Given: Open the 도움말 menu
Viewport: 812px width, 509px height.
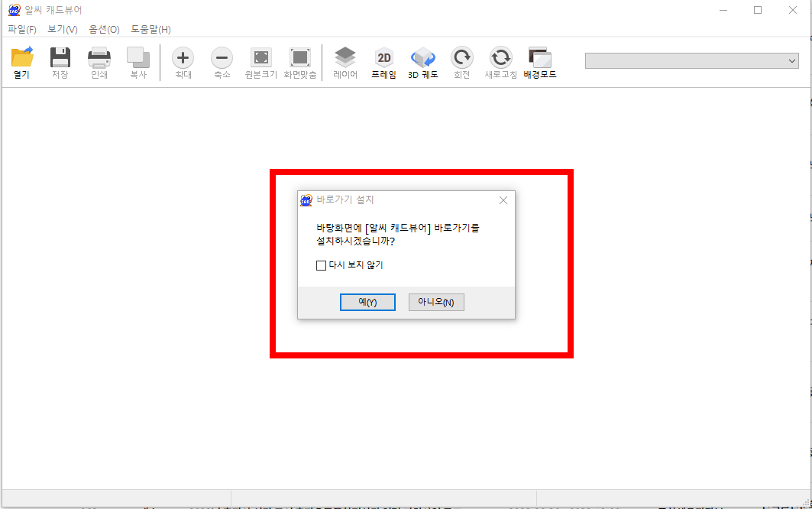Looking at the screenshot, I should click(x=150, y=29).
